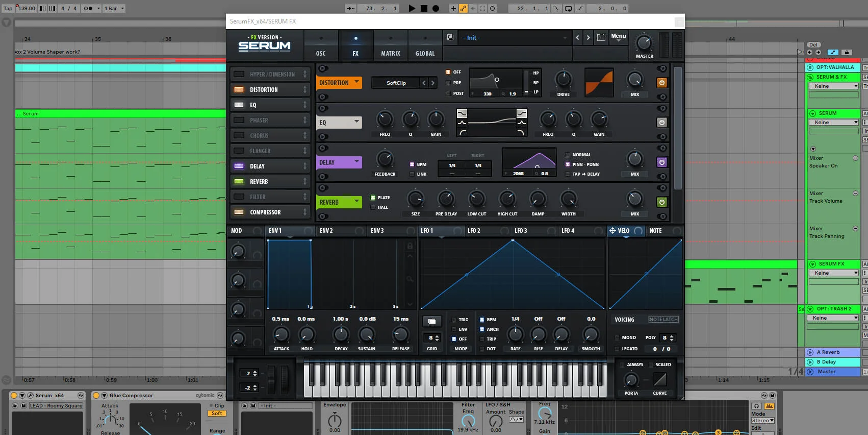Select the note curve shape icon
The height and width of the screenshot is (435, 868).
660,379
